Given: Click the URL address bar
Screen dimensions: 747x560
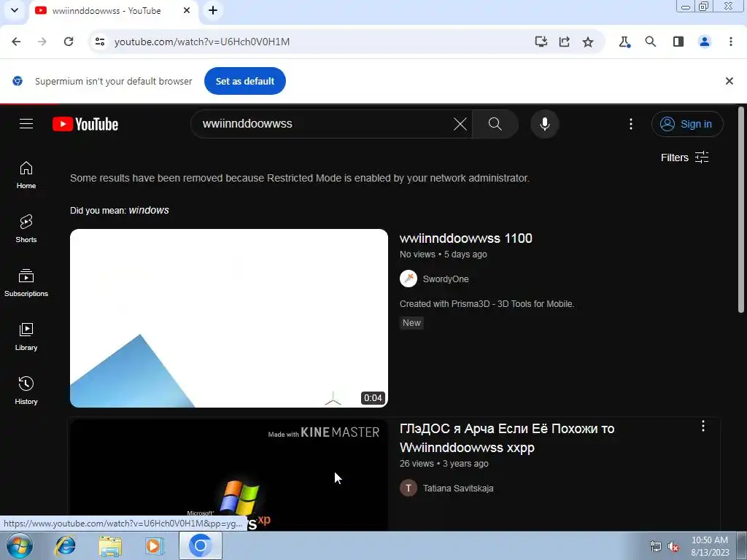Looking at the screenshot, I should point(314,42).
